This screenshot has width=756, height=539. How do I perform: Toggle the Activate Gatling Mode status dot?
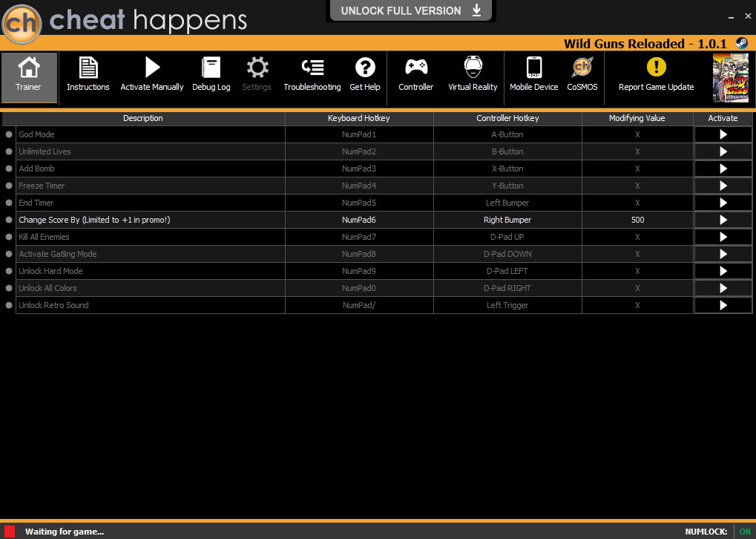click(9, 254)
